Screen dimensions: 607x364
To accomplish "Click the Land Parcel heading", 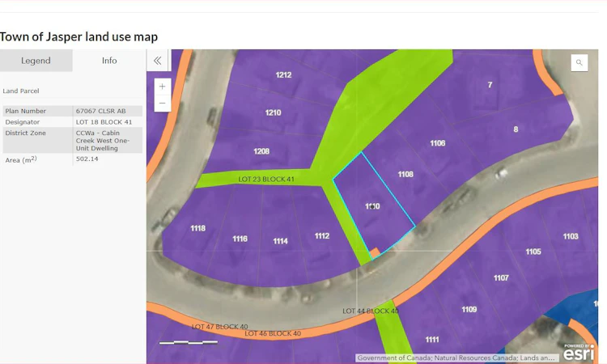I will tap(21, 91).
